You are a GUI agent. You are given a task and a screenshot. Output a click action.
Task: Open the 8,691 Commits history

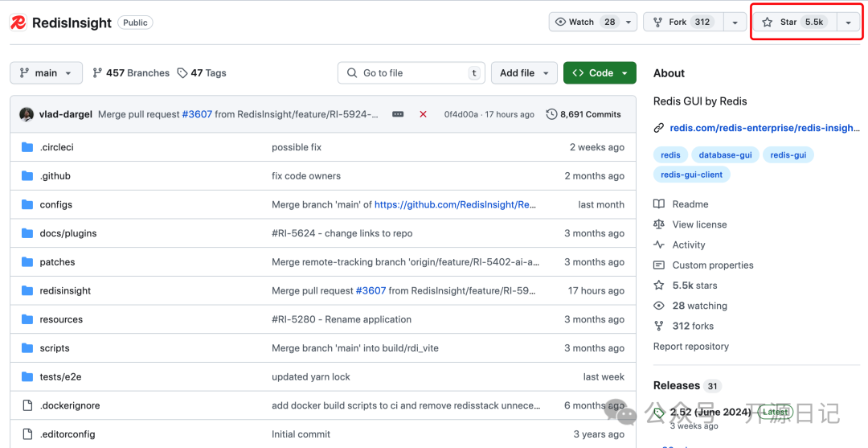(583, 114)
